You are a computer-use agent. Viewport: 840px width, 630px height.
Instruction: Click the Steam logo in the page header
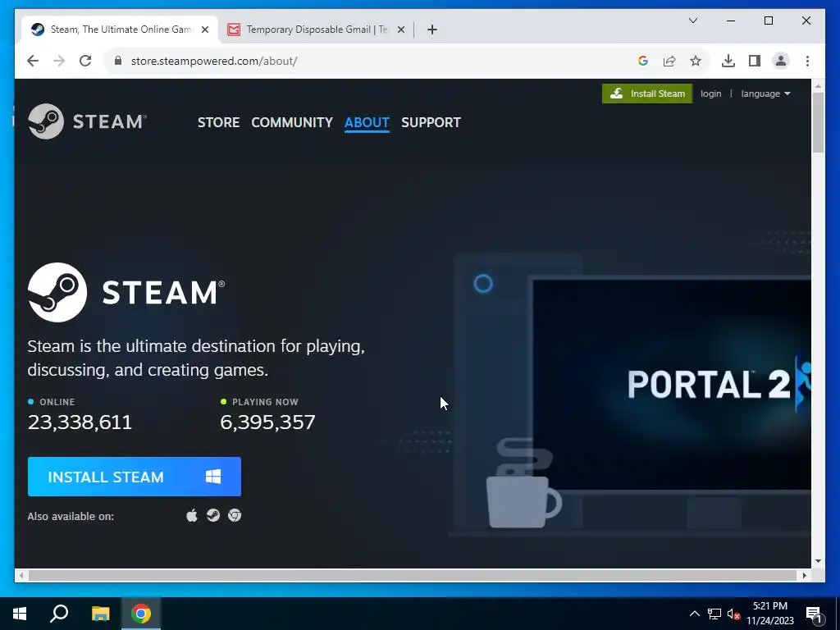(x=87, y=121)
